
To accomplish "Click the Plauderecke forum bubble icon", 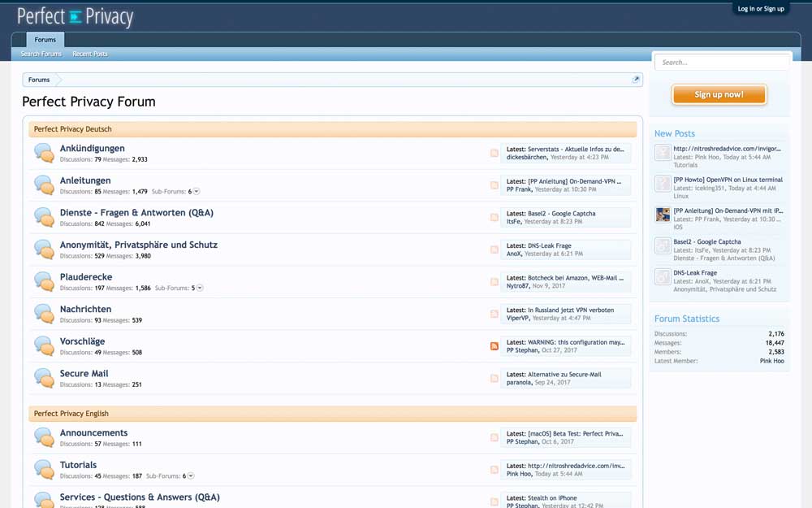I will 44,281.
